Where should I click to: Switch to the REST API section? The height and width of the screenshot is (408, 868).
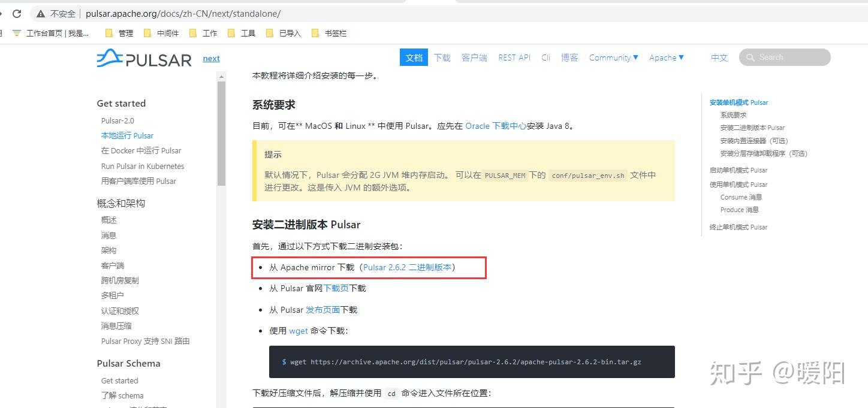coord(514,57)
